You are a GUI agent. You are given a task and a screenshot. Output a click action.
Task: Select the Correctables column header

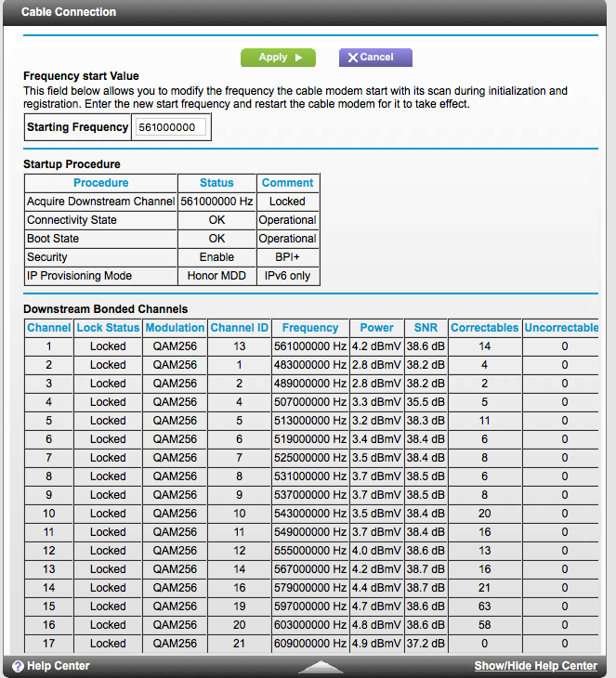(484, 328)
